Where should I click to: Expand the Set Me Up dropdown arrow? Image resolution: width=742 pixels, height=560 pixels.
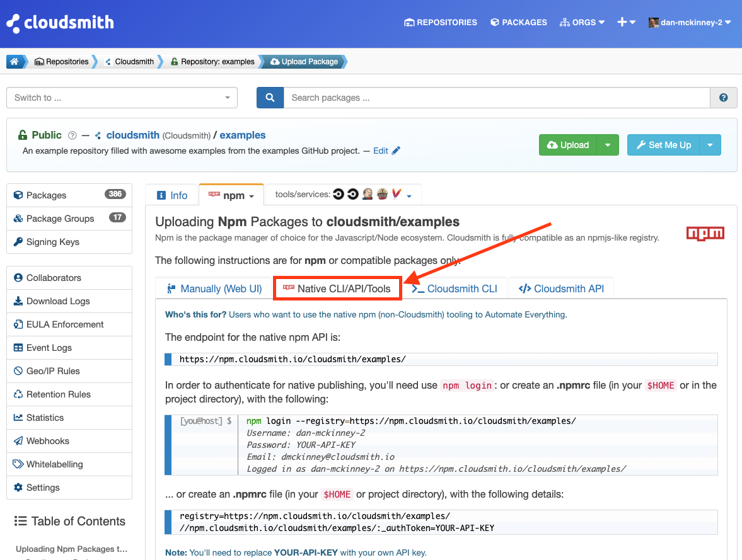[x=710, y=145]
